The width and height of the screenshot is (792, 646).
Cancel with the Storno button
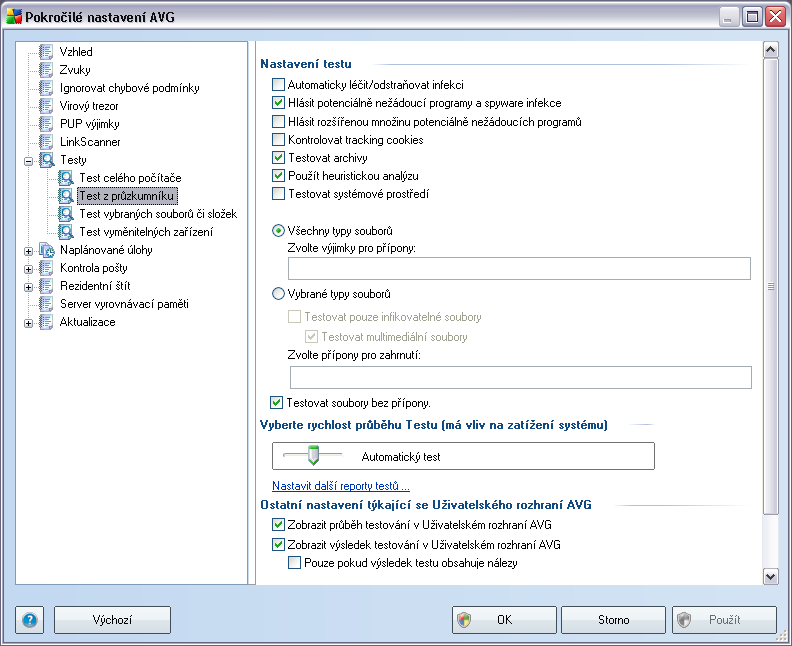pos(613,620)
